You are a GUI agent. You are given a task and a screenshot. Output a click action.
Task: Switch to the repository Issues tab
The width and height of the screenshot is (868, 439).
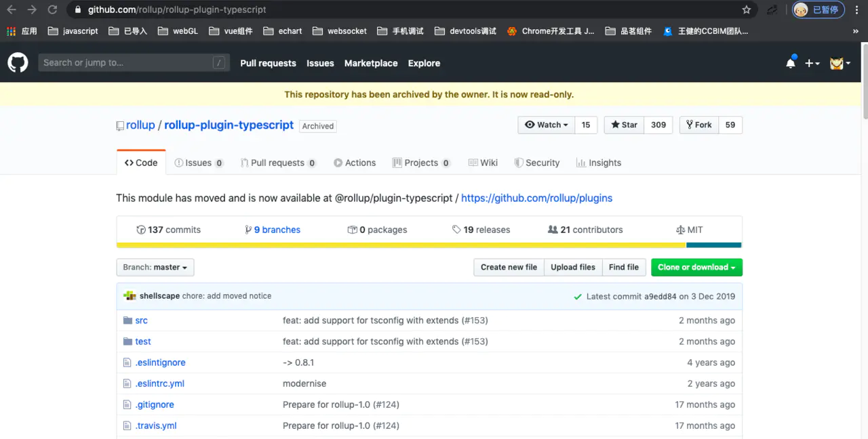199,163
